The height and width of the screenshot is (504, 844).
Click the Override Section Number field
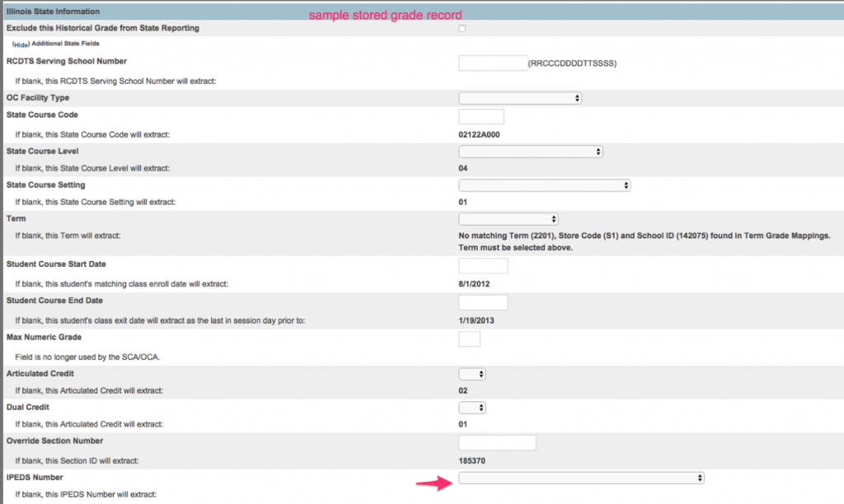(x=497, y=443)
